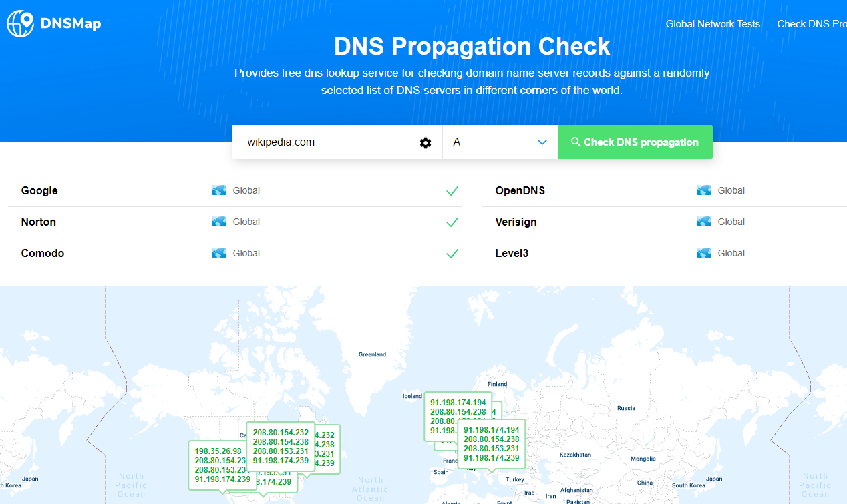Click the flag icon in the Comodo row
This screenshot has width=847, height=504.
pyautogui.click(x=219, y=252)
